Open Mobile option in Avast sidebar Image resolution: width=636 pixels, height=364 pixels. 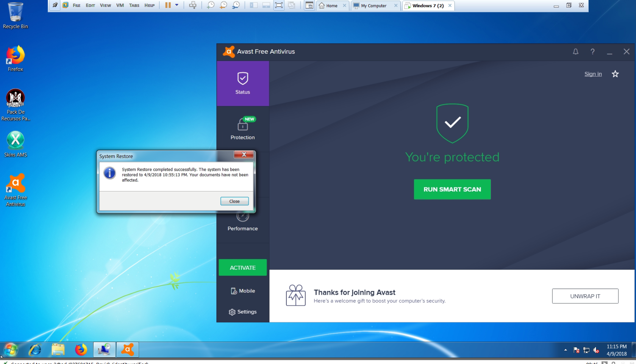point(243,291)
